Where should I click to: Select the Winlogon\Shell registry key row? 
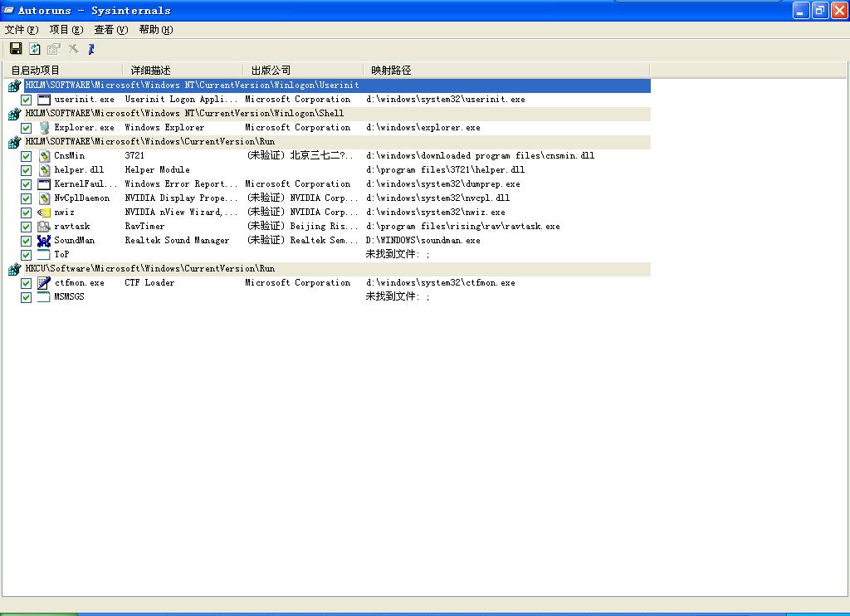(184, 114)
